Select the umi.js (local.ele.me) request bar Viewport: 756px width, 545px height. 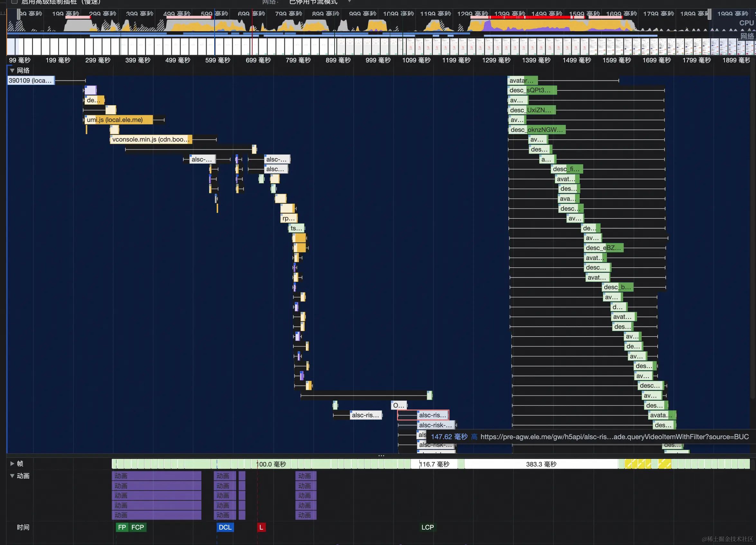coord(118,120)
